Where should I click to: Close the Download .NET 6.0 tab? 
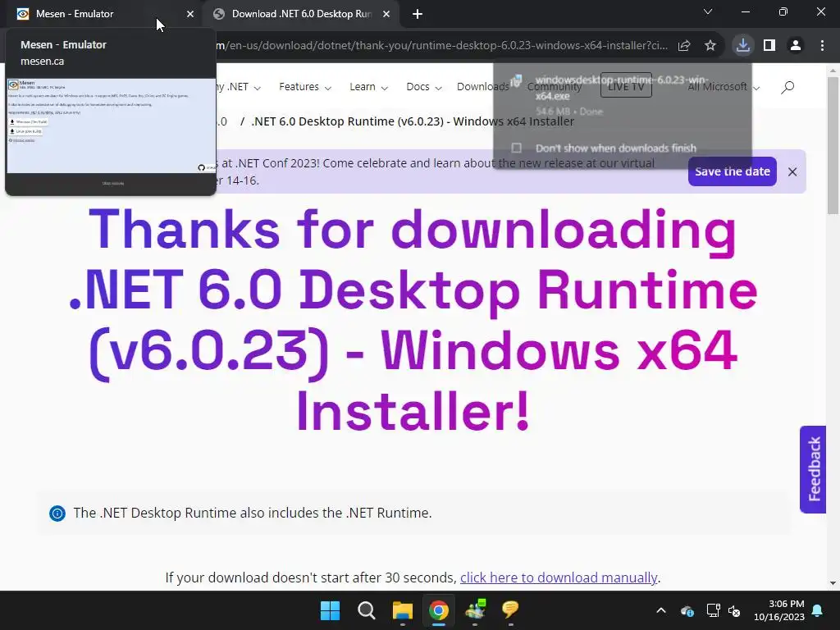coord(386,14)
